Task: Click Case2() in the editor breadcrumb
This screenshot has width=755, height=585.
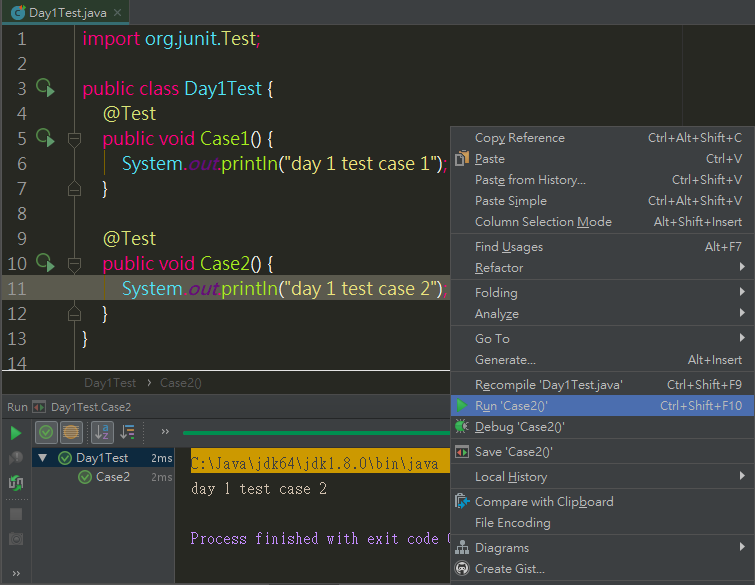Action: 180,383
